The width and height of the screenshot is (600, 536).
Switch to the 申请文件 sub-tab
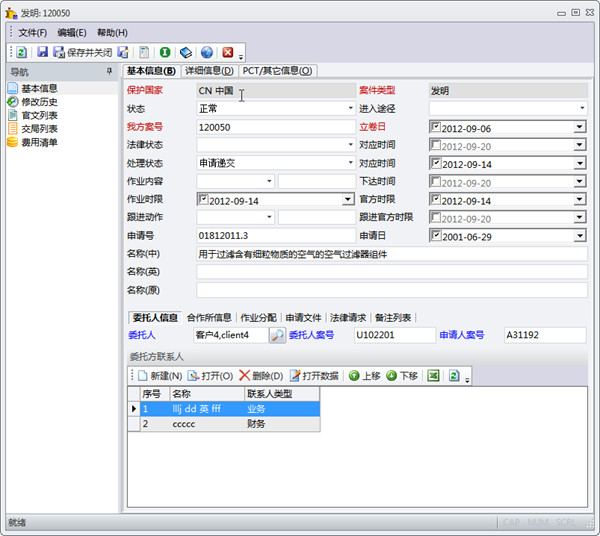(x=303, y=318)
